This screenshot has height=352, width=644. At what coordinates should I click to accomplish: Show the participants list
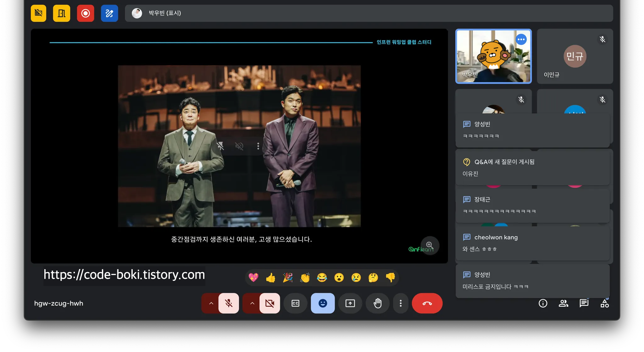(x=563, y=303)
